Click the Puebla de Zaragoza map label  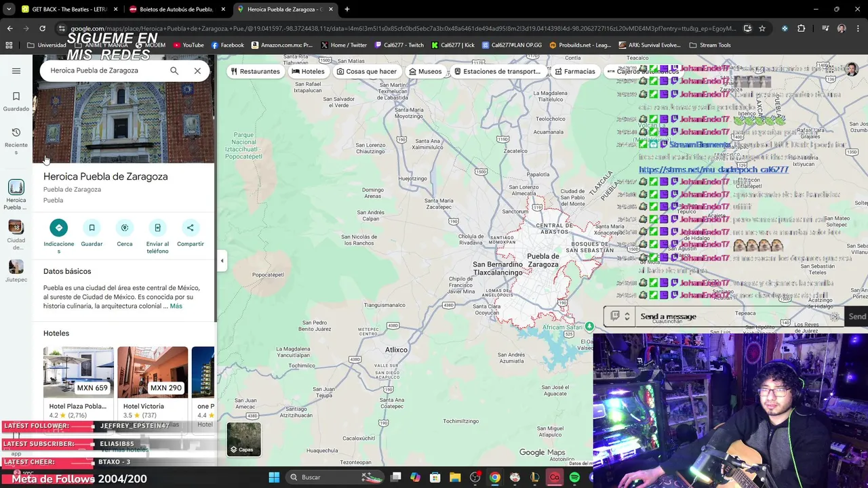pyautogui.click(x=542, y=260)
